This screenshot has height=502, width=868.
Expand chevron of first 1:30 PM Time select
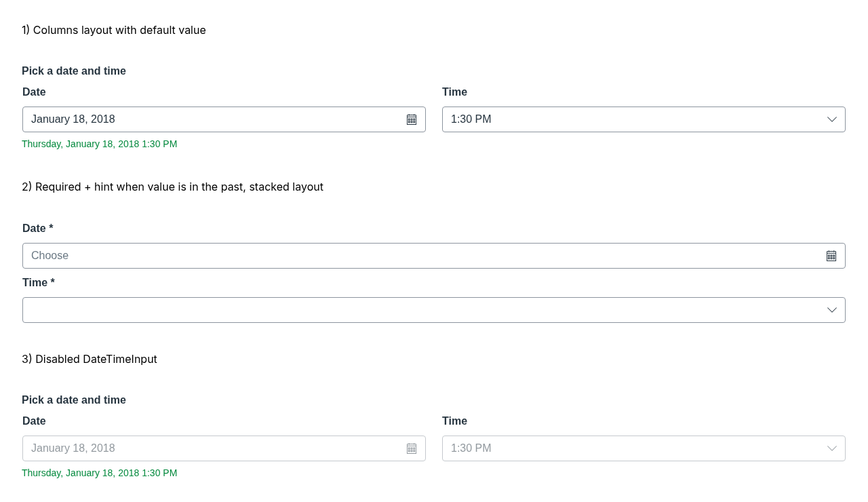pyautogui.click(x=832, y=119)
